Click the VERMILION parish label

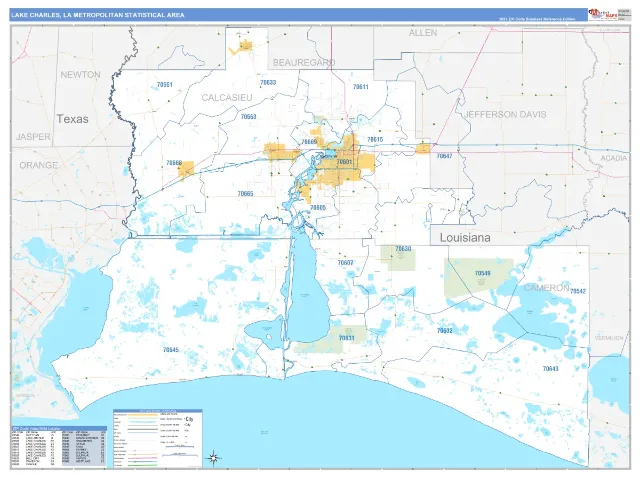coord(609,338)
